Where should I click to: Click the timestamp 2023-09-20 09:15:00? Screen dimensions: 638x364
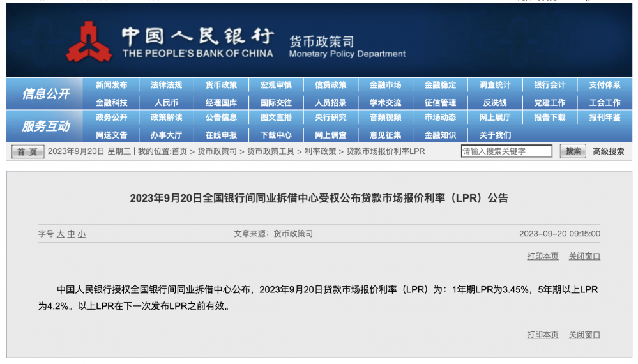[x=559, y=234]
